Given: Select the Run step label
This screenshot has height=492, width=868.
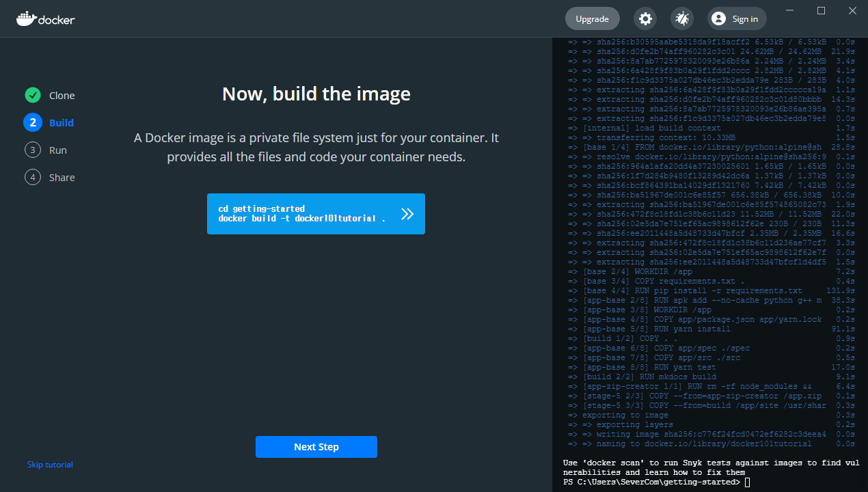Looking at the screenshot, I should pyautogui.click(x=58, y=150).
